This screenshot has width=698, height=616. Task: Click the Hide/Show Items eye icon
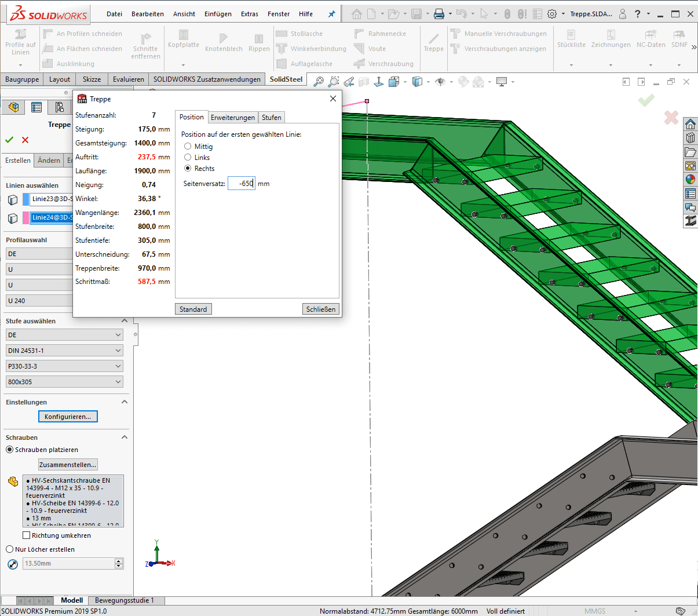tap(441, 82)
